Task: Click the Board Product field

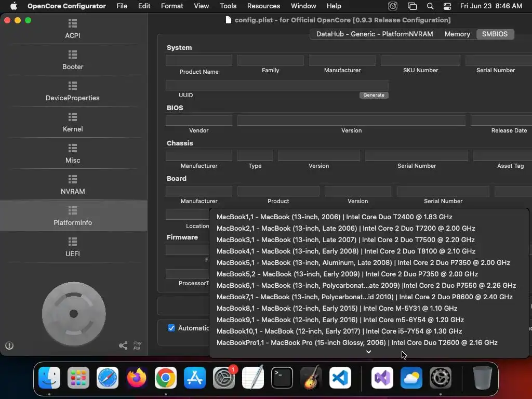Action: click(278, 191)
